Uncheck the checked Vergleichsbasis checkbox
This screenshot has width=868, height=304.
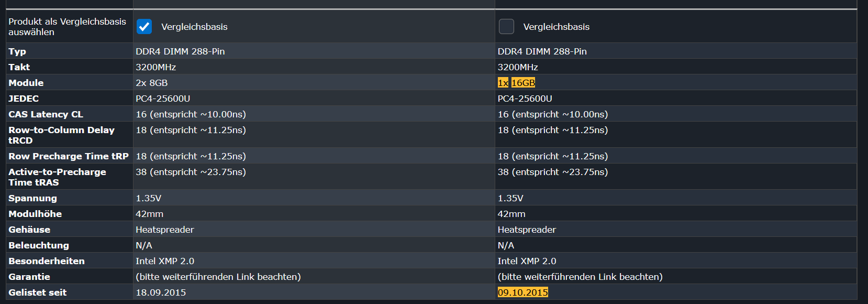pyautogui.click(x=144, y=27)
